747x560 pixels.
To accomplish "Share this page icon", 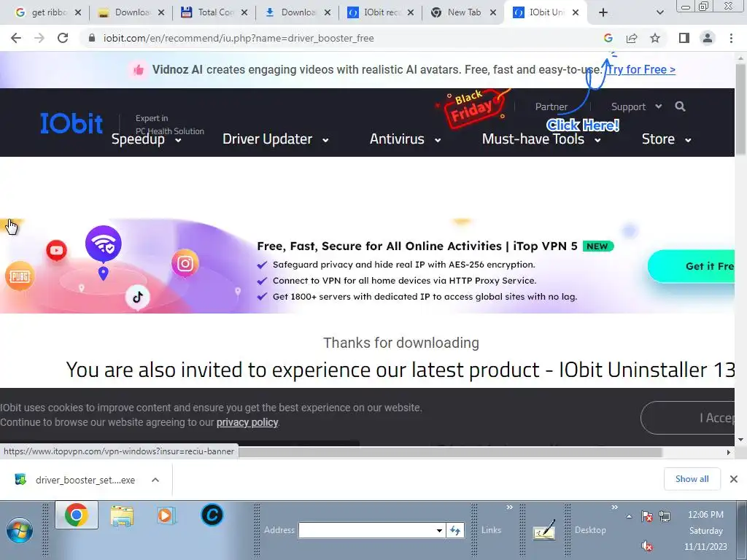I will (x=632, y=38).
